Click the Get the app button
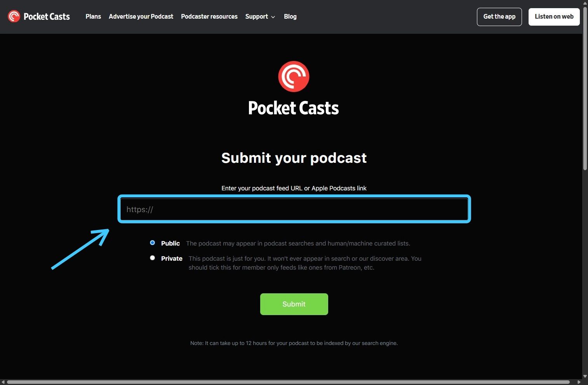 [x=499, y=17]
